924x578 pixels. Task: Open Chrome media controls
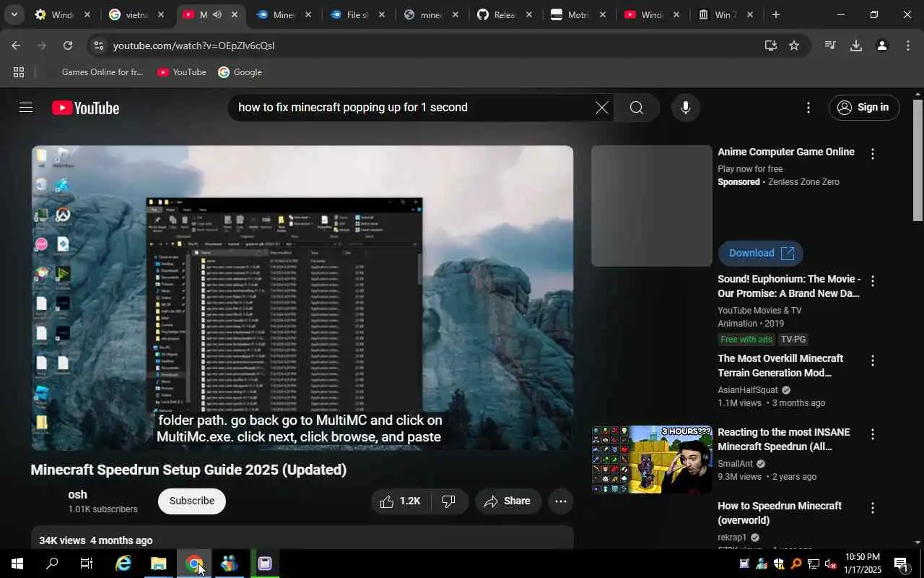tap(830, 46)
